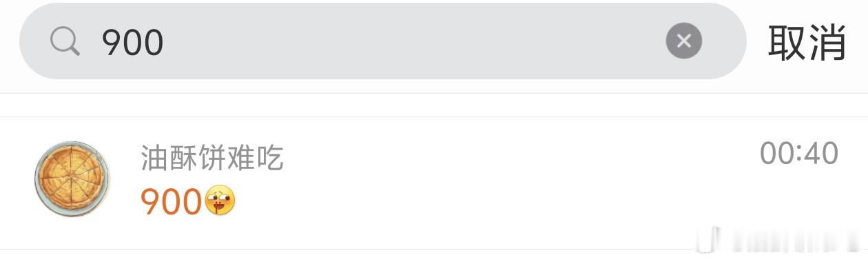Screen dimensions: 868x262
Task: Click the empty middle of the search bar
Action: pos(413,41)
